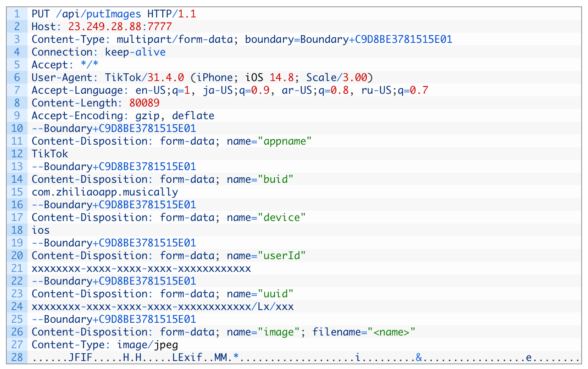Viewport: 588px width, 369px height.
Task: Click line number 1 in the gutter
Action: pos(17,14)
